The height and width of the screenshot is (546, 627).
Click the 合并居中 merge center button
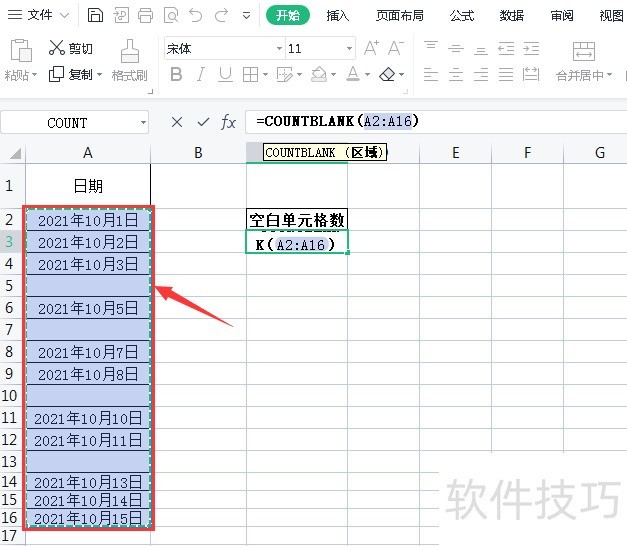[x=584, y=61]
